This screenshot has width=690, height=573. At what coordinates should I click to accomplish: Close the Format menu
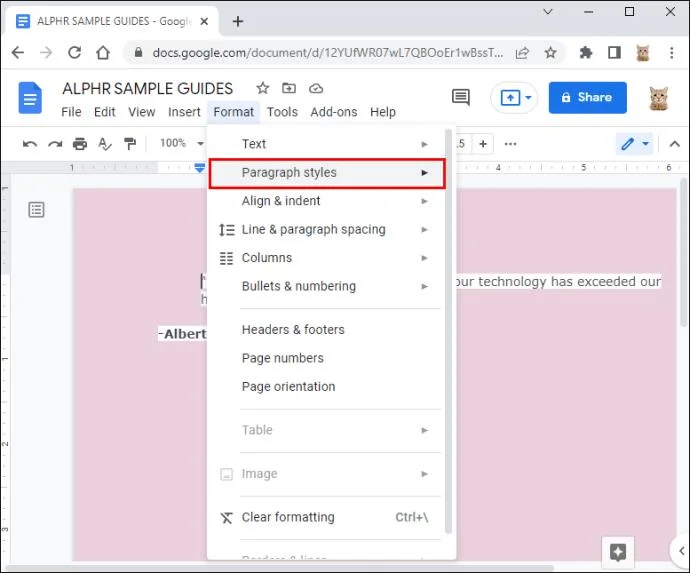[234, 112]
